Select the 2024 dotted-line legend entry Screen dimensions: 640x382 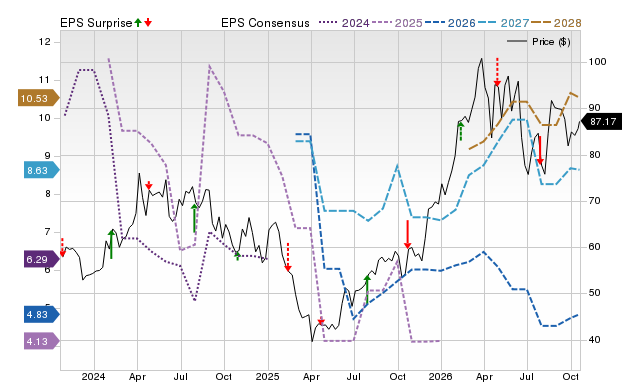[x=344, y=23]
